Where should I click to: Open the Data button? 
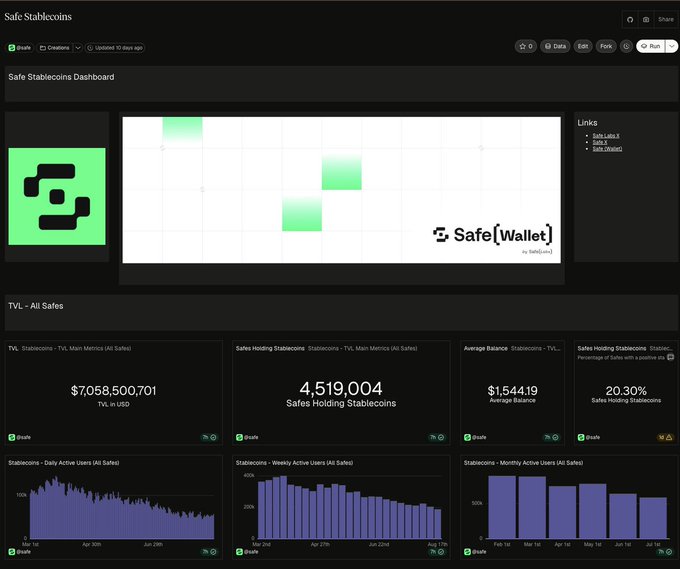[x=555, y=46]
